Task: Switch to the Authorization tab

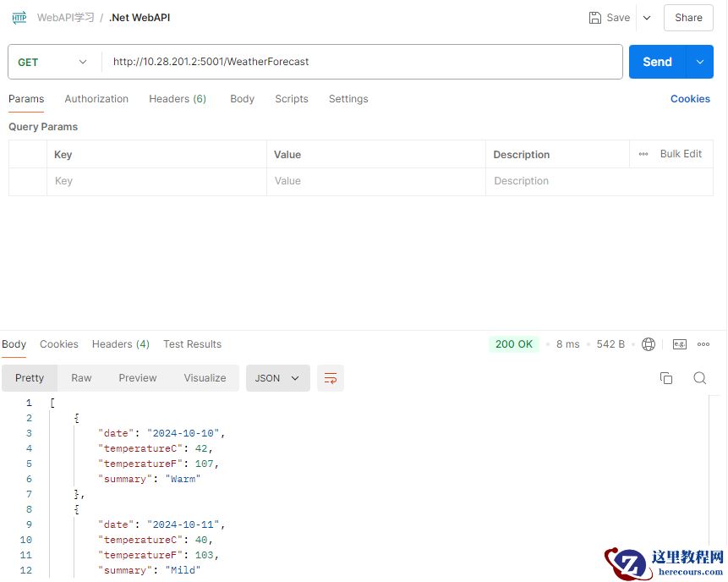Action: (x=96, y=99)
